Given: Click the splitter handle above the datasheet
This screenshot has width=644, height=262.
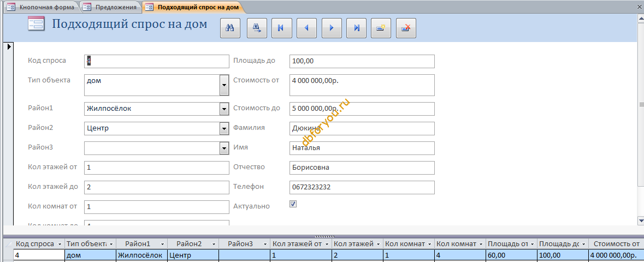Looking at the screenshot, I should pos(324,236).
